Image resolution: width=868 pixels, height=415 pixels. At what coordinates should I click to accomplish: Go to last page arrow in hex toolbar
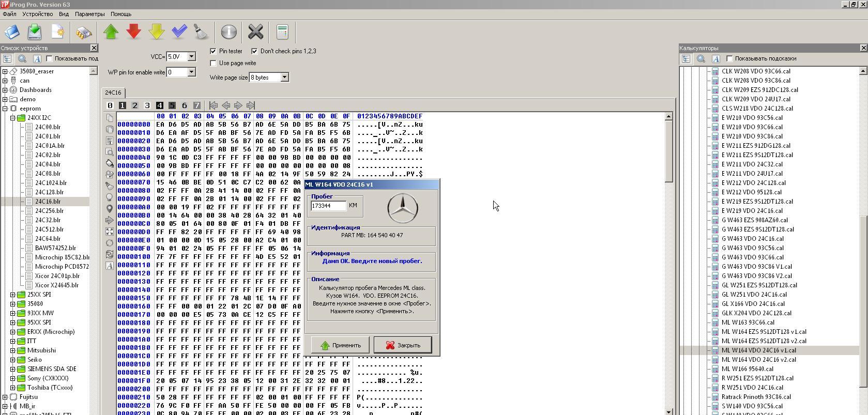click(x=251, y=105)
